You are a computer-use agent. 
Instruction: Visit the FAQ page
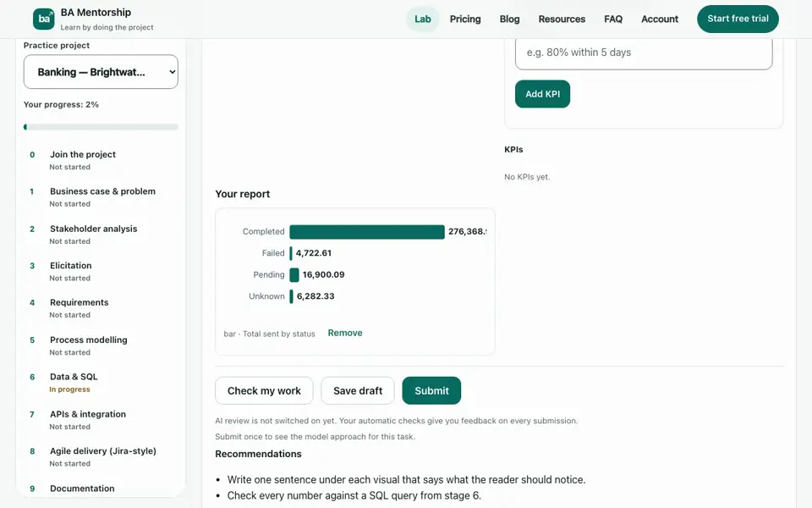pyautogui.click(x=613, y=19)
